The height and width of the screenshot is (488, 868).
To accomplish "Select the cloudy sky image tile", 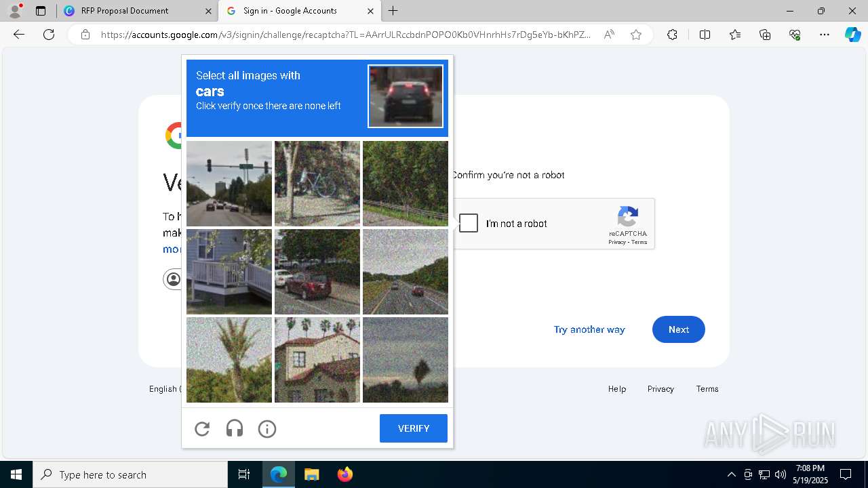I will tap(406, 360).
